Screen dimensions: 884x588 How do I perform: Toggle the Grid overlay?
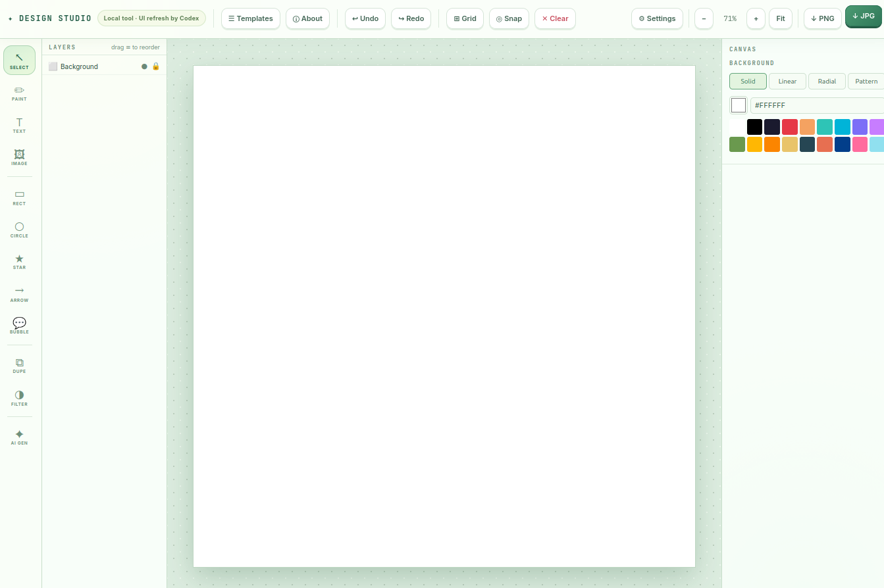point(465,18)
